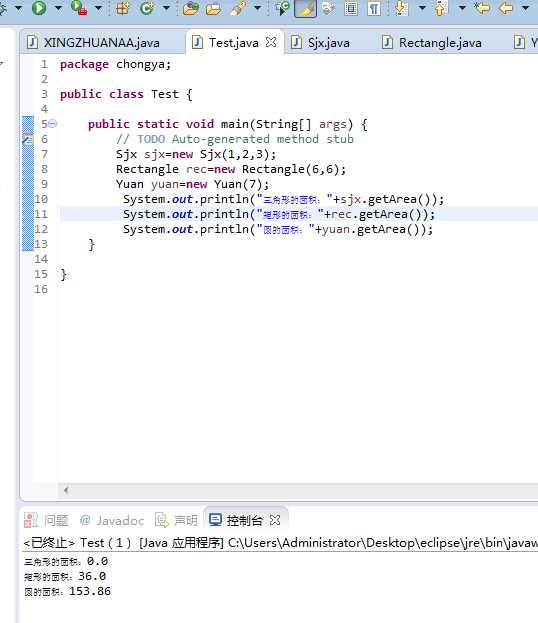Select the Test.java editor tab
This screenshot has height=623, width=538.
click(x=234, y=43)
